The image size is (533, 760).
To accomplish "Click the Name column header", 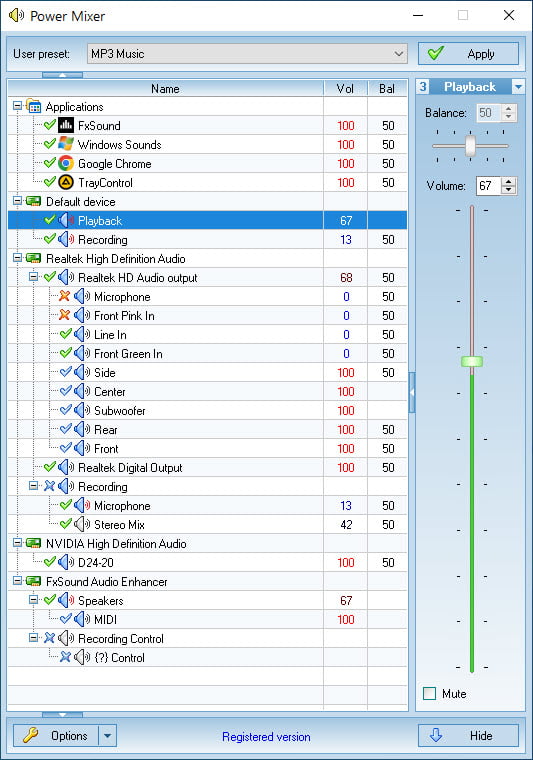I will [x=165, y=89].
